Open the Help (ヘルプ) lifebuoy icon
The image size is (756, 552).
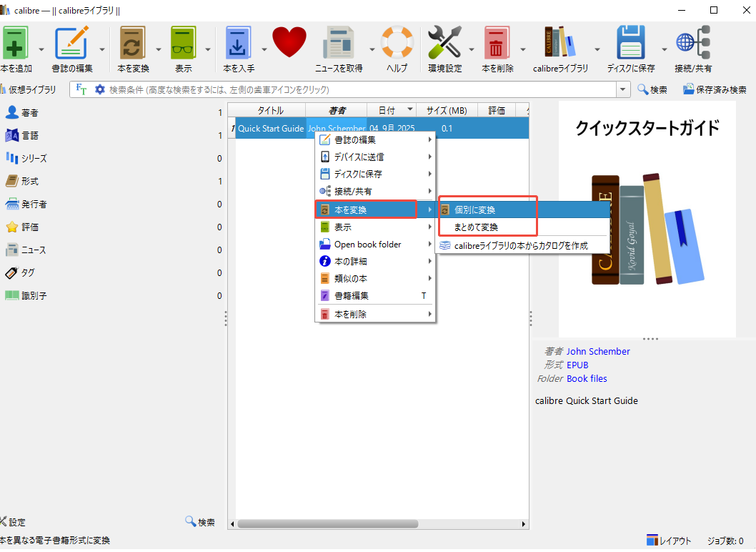397,42
